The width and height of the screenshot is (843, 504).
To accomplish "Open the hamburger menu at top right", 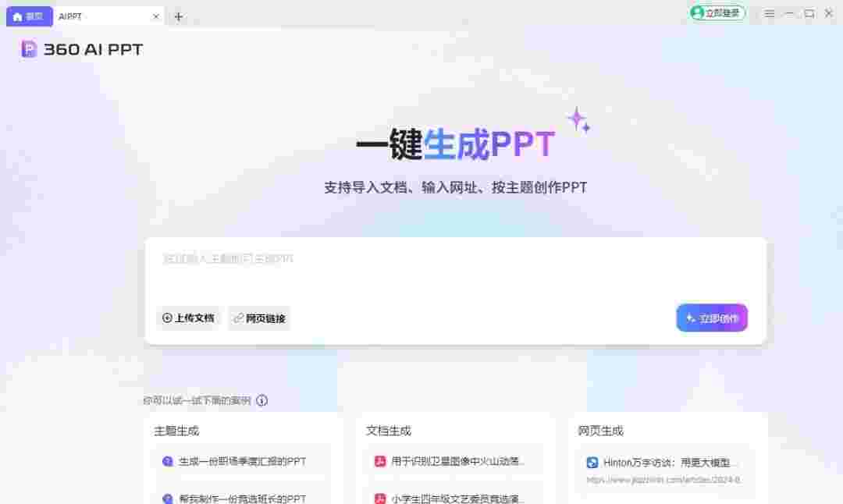I will click(x=769, y=13).
